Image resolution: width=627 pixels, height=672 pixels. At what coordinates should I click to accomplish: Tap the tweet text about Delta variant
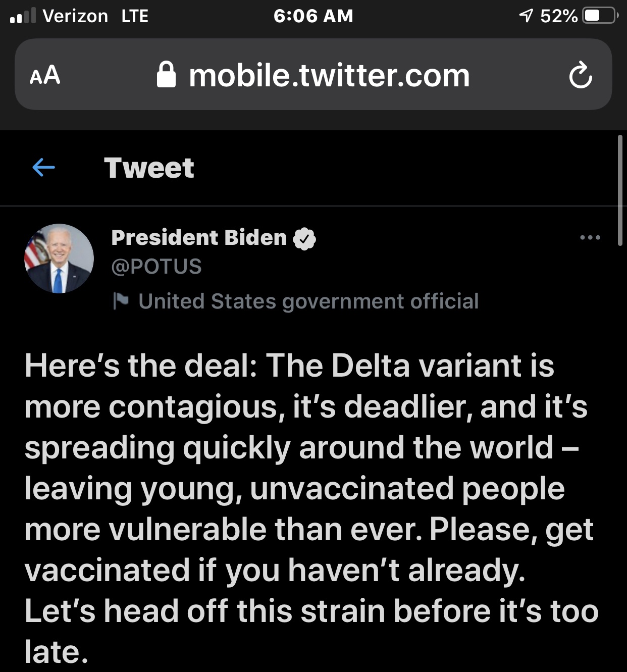(x=311, y=508)
